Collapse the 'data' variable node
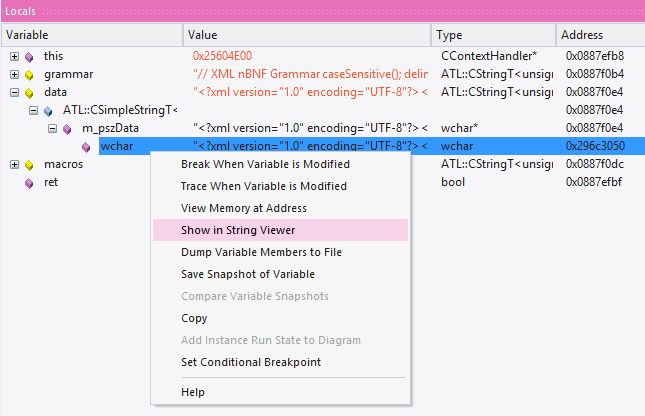Image resolution: width=645 pixels, height=416 pixels. (x=14, y=92)
